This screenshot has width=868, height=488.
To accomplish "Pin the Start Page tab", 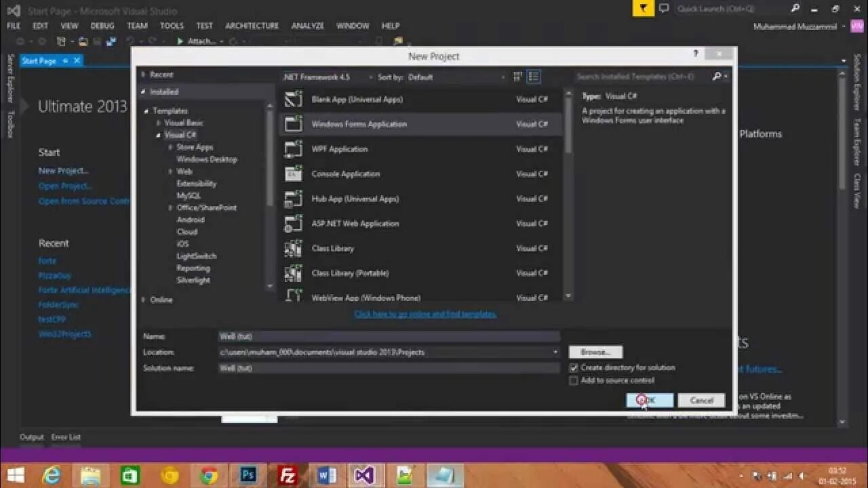I will pyautogui.click(x=65, y=60).
